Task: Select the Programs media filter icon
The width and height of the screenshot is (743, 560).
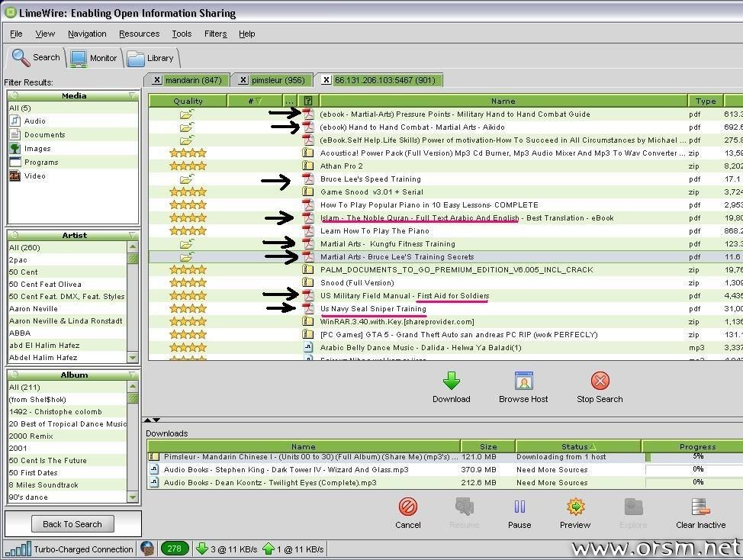Action: [15, 162]
